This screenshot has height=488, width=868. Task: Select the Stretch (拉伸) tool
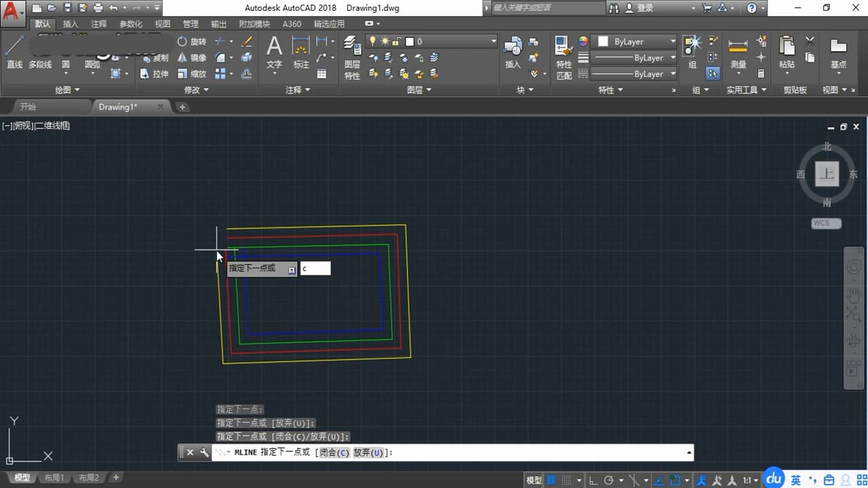pyautogui.click(x=155, y=74)
